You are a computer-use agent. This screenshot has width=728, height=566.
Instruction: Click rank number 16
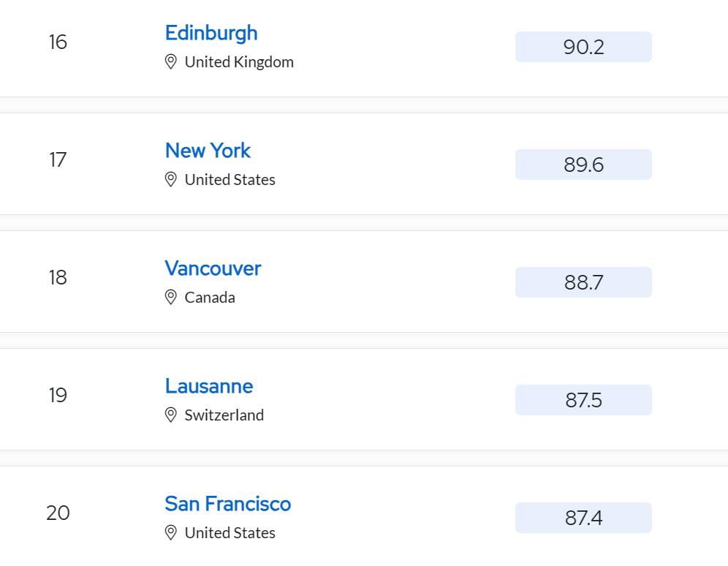click(x=58, y=42)
